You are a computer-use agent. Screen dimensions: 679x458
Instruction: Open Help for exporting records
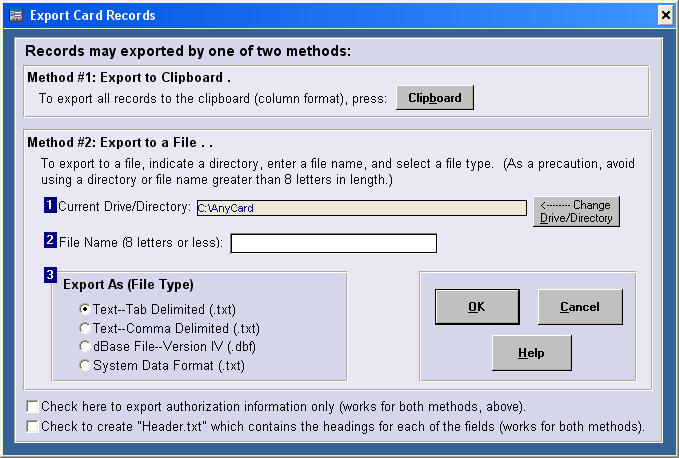click(532, 353)
